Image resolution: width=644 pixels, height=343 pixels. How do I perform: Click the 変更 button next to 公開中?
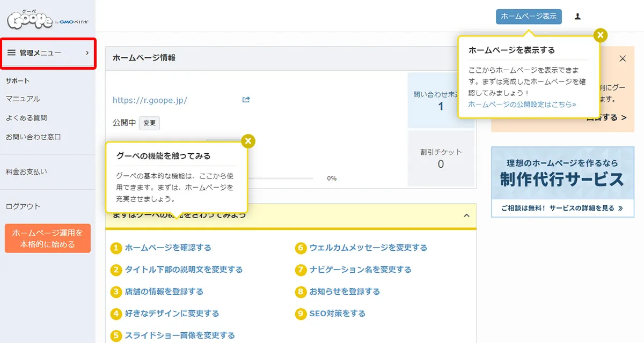pyautogui.click(x=149, y=123)
